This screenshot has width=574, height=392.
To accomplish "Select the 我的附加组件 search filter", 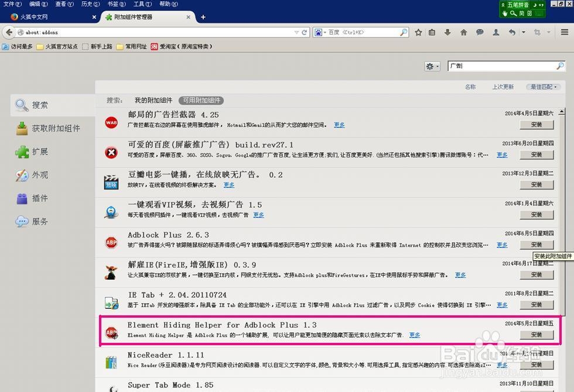I will (153, 100).
